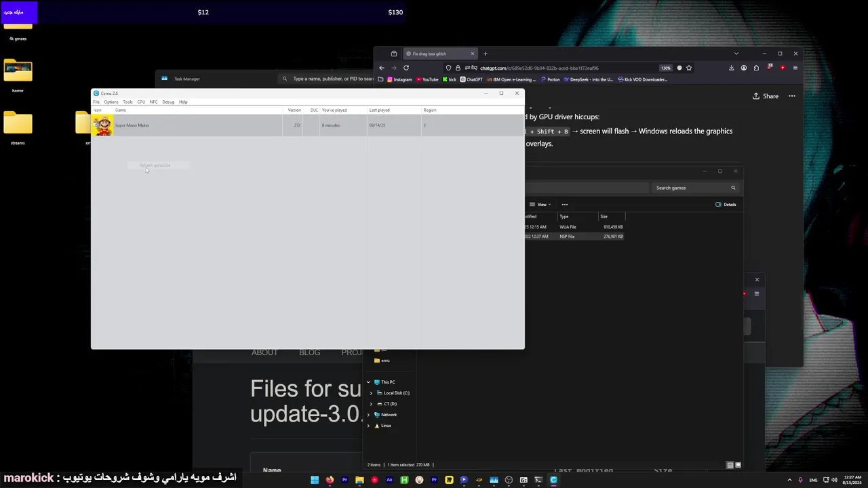This screenshot has width=868, height=488.
Task: Open the Cemu icon on the taskbar
Action: (553, 480)
